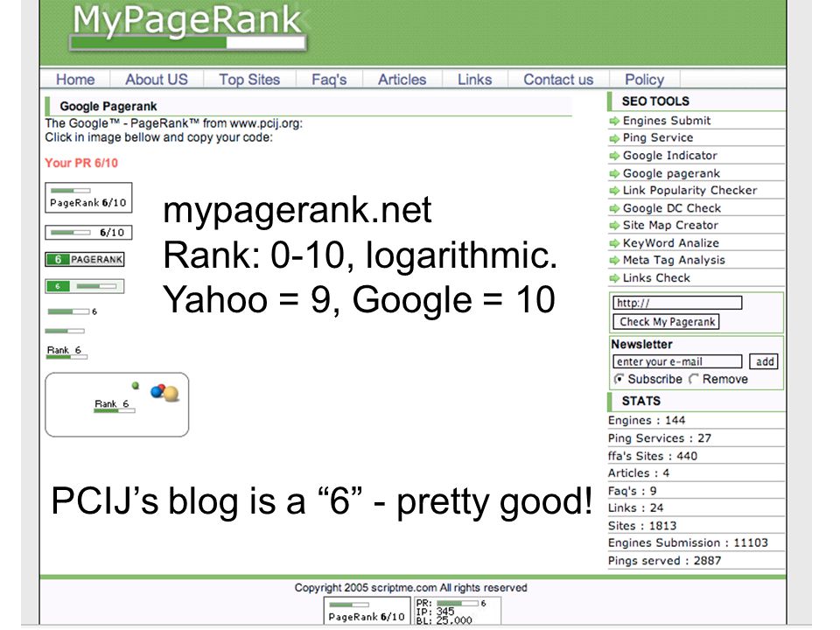Click arrow icon beside Links Check
Viewport: 840px width, 630px height.
pos(614,278)
